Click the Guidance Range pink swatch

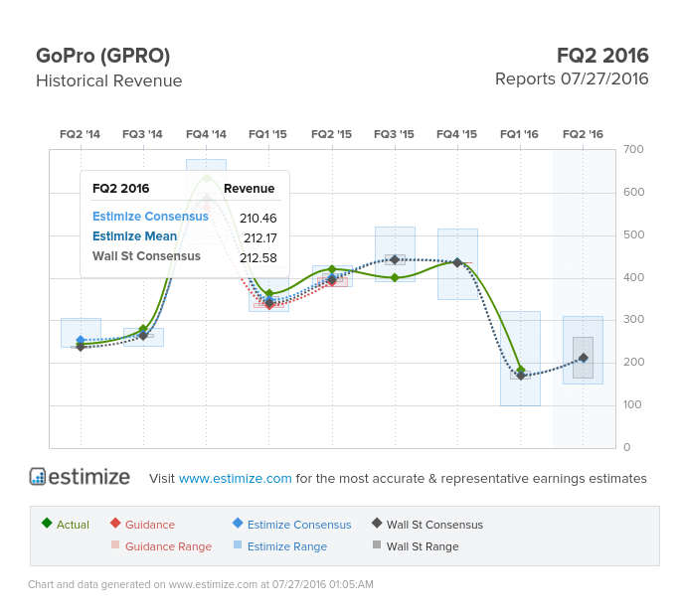point(115,544)
